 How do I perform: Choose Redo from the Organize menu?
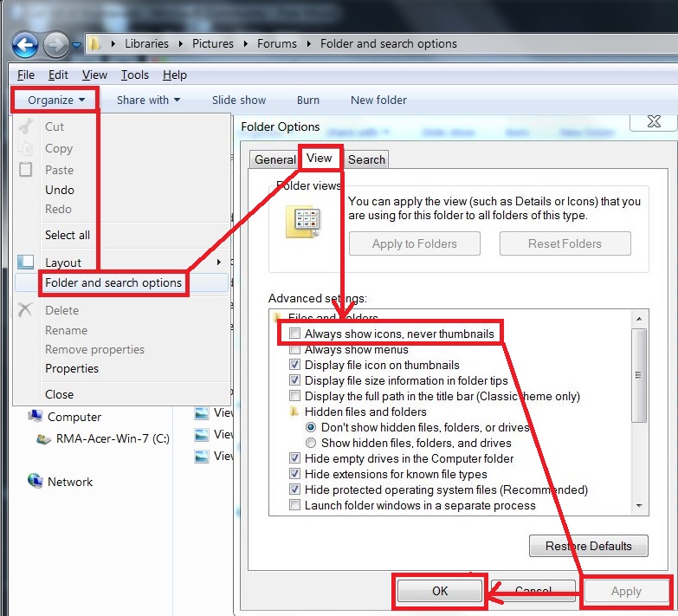(x=58, y=209)
